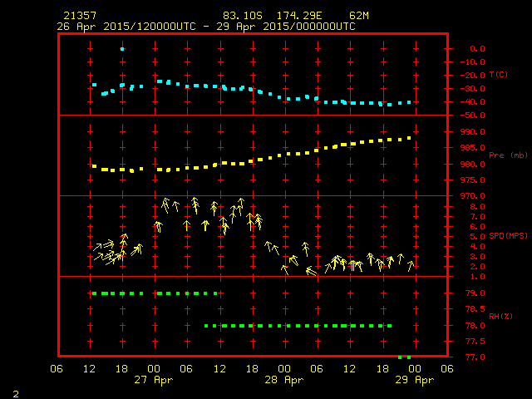
Task: Click the number 2 in bottom-left corner
Action: tap(15, 392)
